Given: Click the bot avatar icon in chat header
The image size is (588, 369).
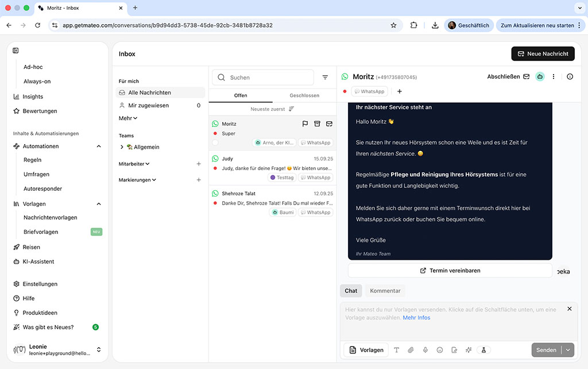Looking at the screenshot, I should pos(540,76).
